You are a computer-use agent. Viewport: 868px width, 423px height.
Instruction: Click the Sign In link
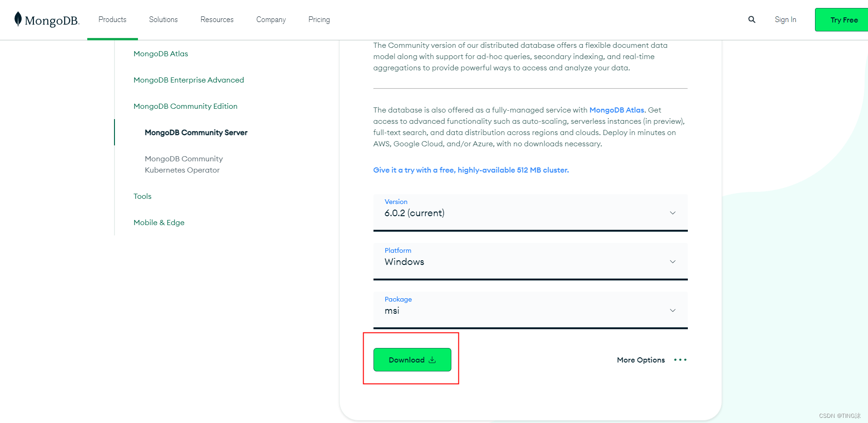(785, 20)
